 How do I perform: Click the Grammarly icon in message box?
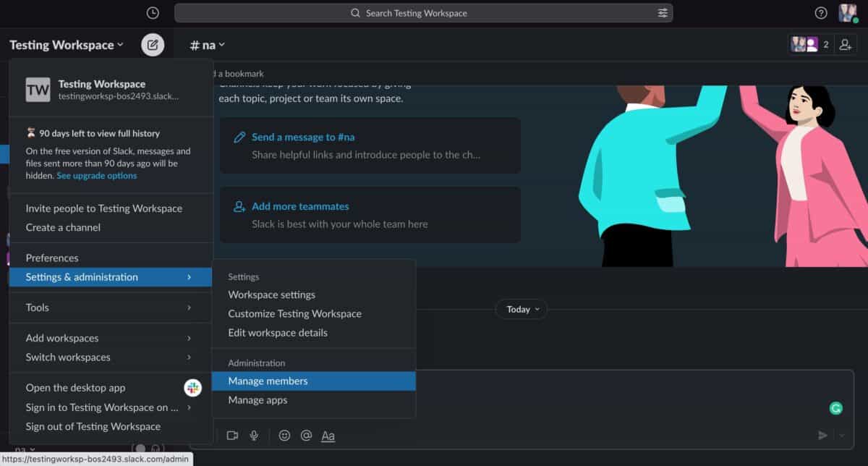click(835, 408)
